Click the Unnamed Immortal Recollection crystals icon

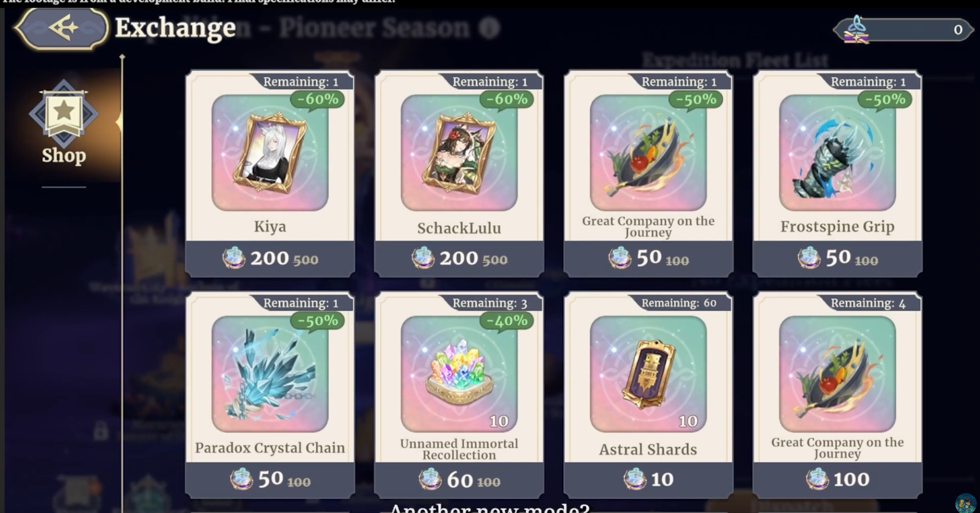[459, 374]
